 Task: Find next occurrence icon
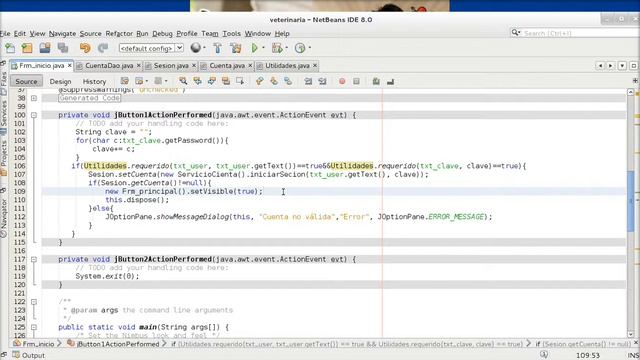211,81
